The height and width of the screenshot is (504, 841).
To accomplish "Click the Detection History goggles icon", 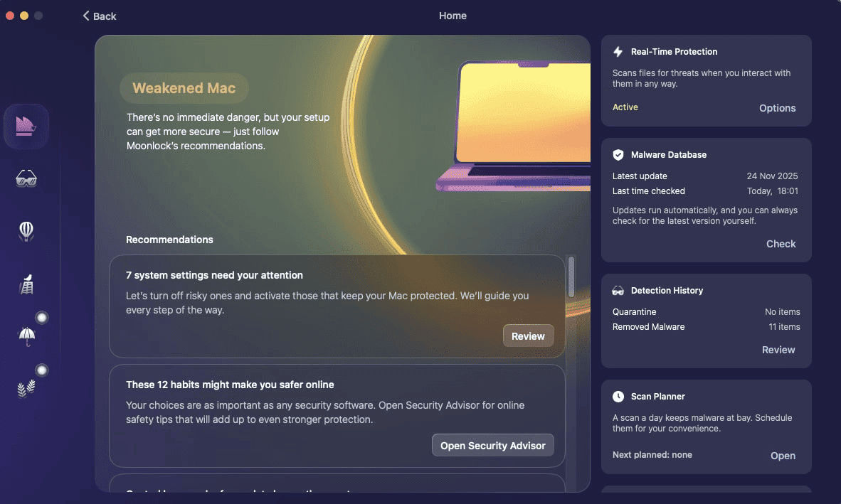I will tap(618, 290).
